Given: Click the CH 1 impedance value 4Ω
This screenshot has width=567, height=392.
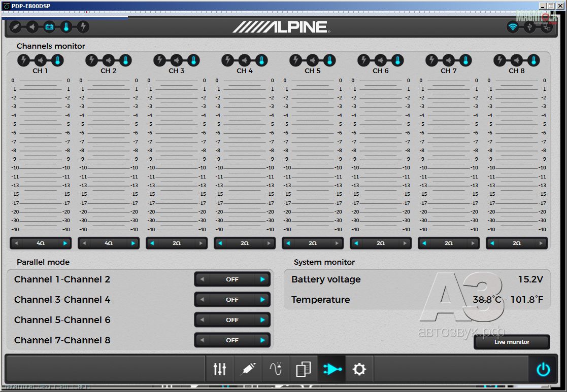Looking at the screenshot, I should [x=41, y=243].
